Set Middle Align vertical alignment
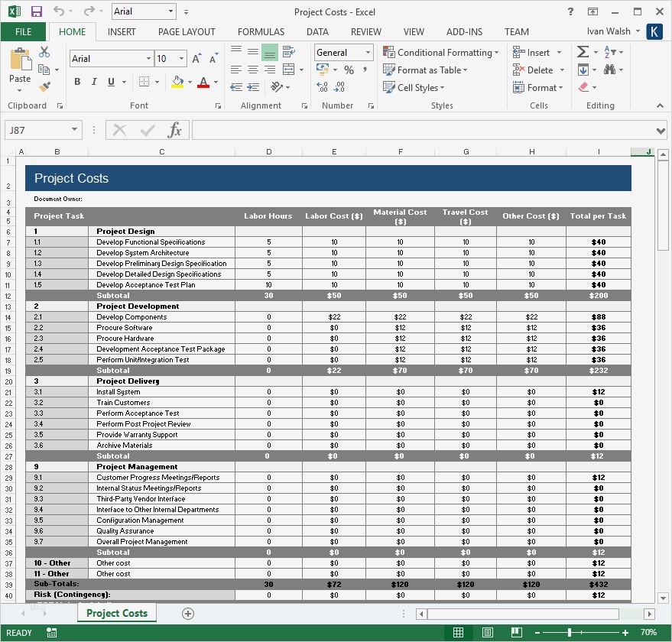 253,52
